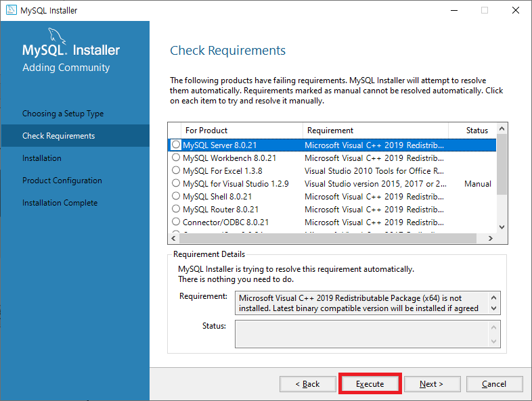Select the MySQL Router 8.0.21 radio button
Viewport: 532px width, 401px height.
click(x=176, y=209)
